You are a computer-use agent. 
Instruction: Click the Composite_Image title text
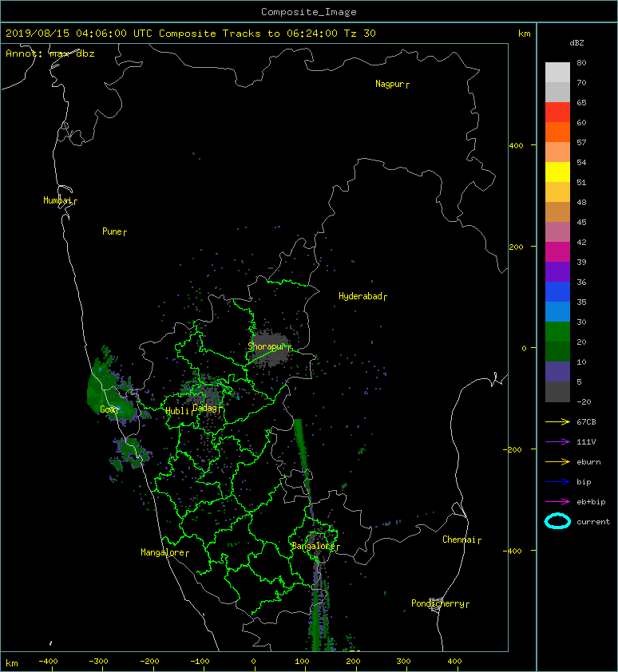tap(309, 12)
